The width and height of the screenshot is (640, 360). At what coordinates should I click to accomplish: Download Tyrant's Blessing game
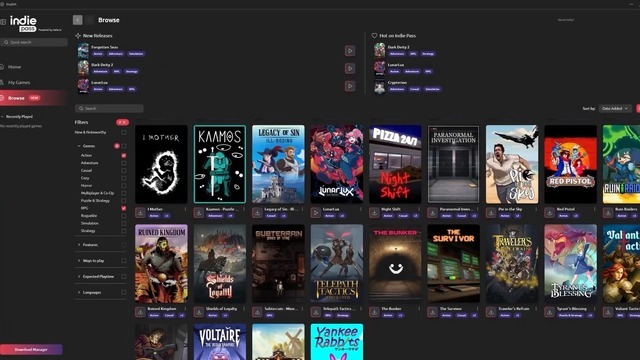coord(549,312)
